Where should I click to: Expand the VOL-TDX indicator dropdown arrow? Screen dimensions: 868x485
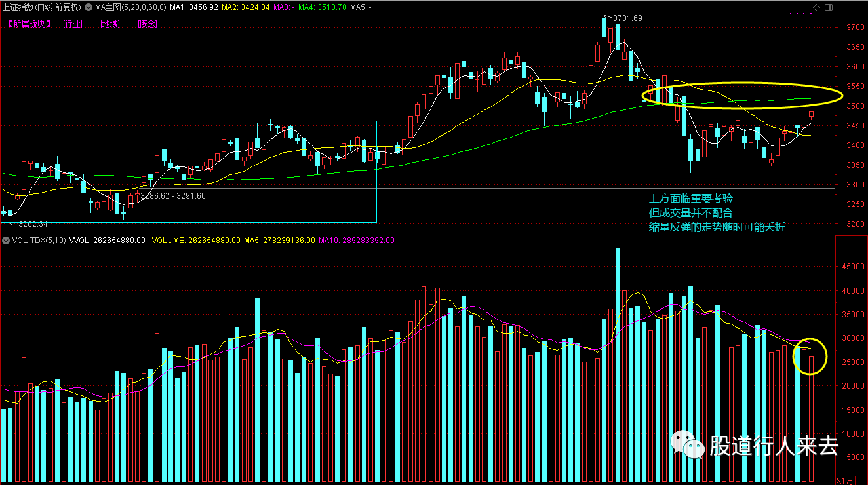coord(6,241)
